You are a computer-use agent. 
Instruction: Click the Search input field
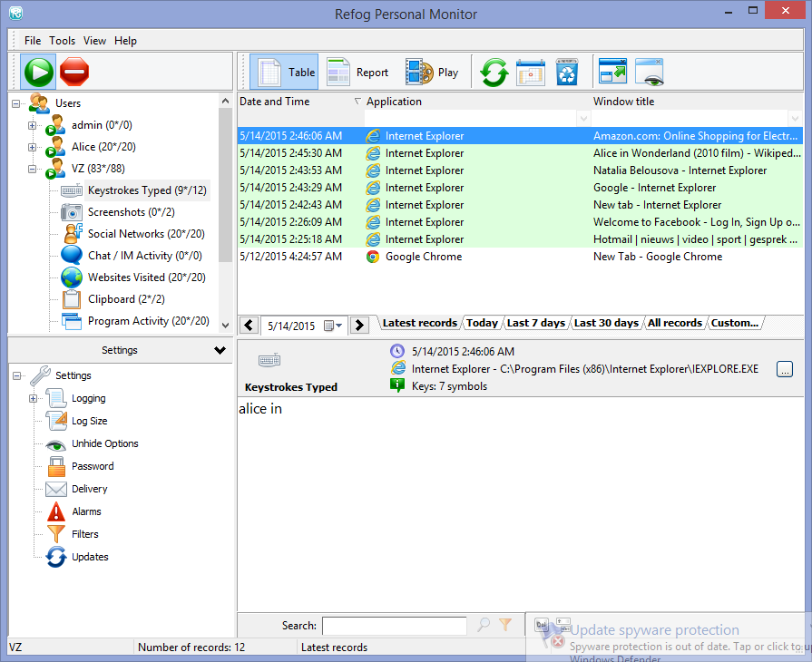tap(394, 626)
